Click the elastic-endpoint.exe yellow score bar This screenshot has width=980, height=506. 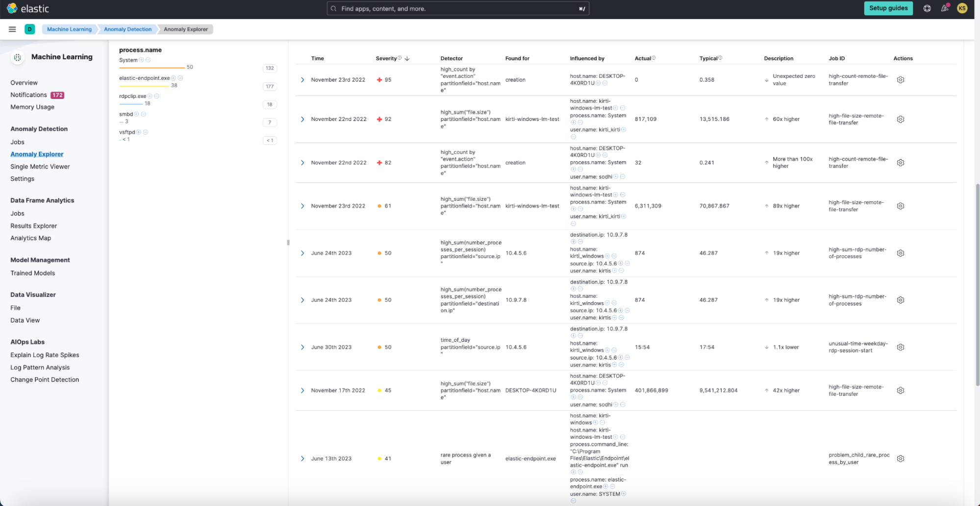[144, 86]
